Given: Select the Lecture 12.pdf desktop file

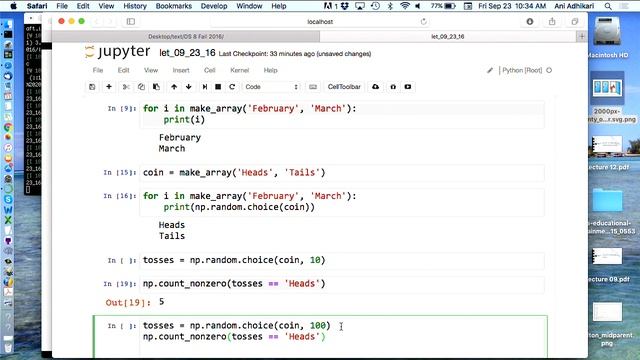Looking at the screenshot, I should [608, 153].
